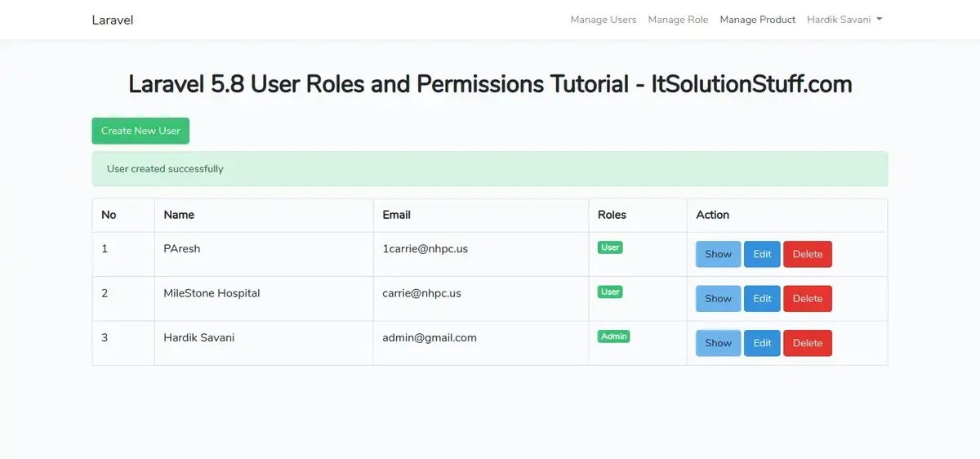
Task: Click the User badge in PAresh row
Action: pyautogui.click(x=610, y=247)
